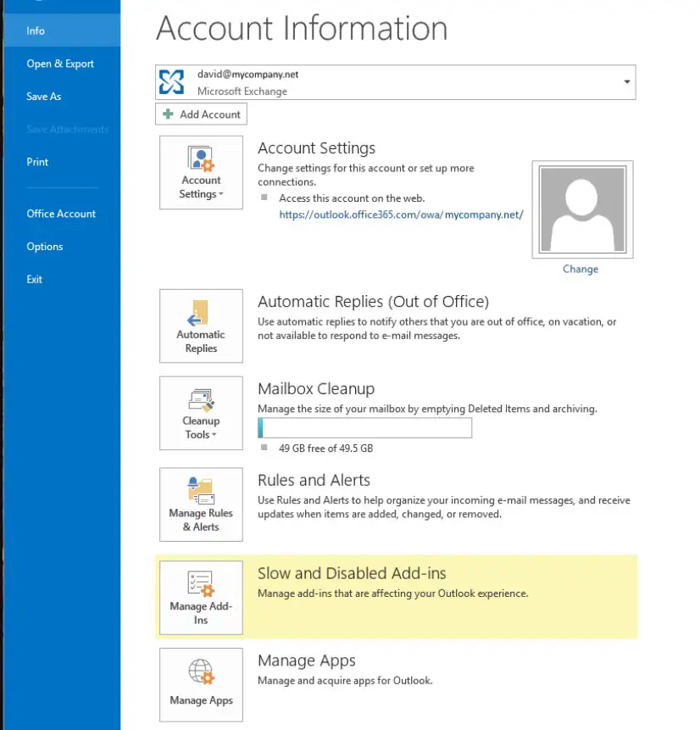Click the Manage Apps heading text
This screenshot has width=700, height=730.
click(307, 660)
